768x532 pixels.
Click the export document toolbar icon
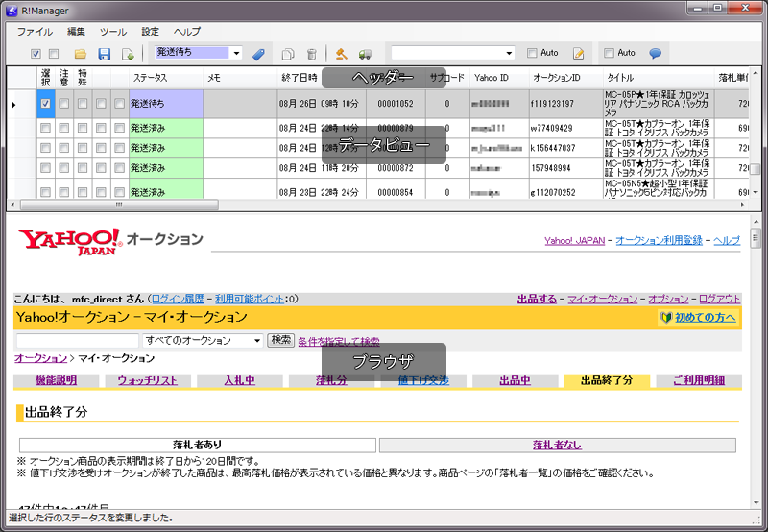[128, 54]
